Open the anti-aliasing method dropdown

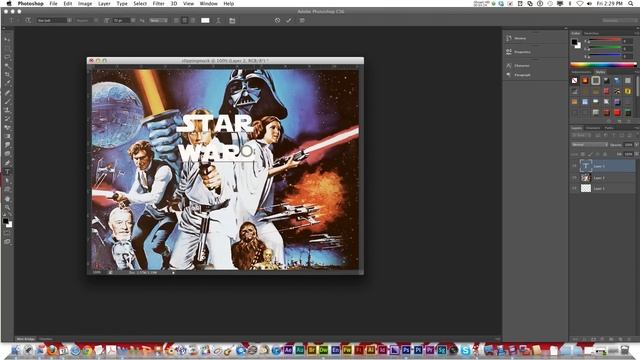[x=158, y=20]
